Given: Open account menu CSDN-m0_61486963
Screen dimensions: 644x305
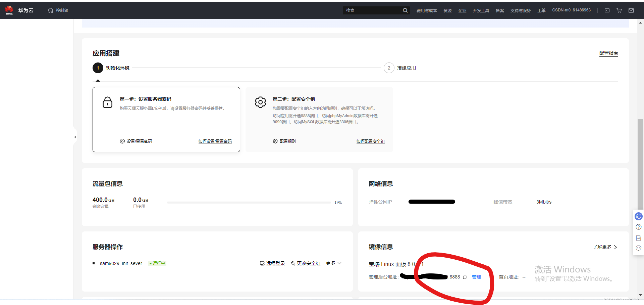Looking at the screenshot, I should (572, 10).
